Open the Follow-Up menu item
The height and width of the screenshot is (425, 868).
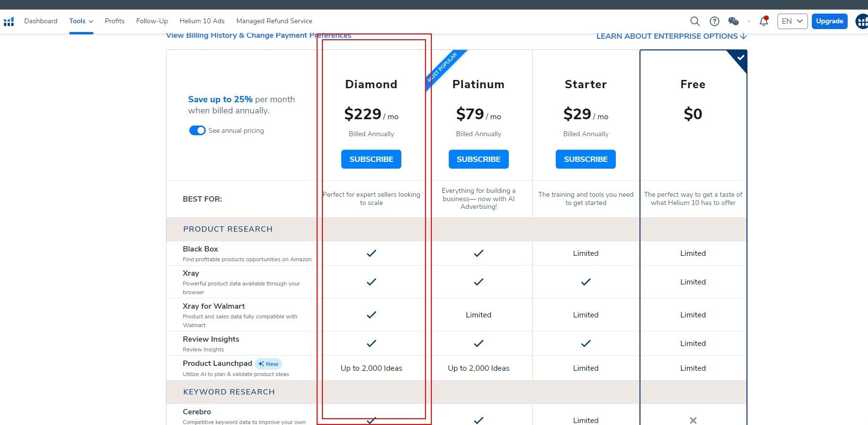152,21
